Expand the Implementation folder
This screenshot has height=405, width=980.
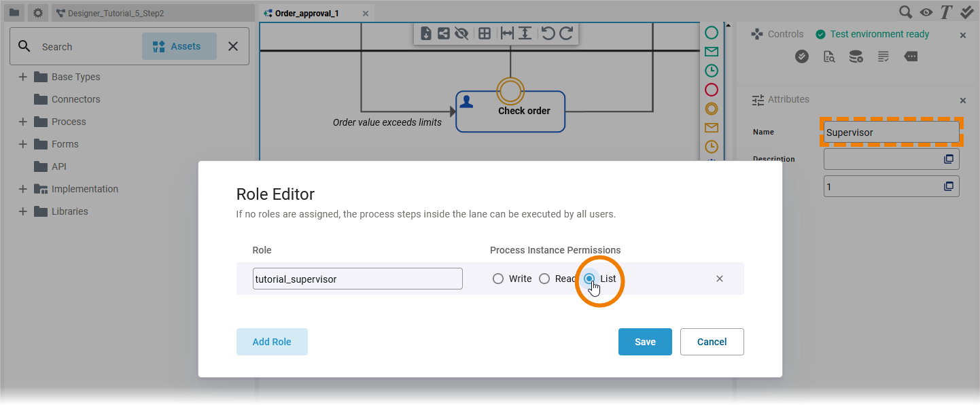coord(22,189)
